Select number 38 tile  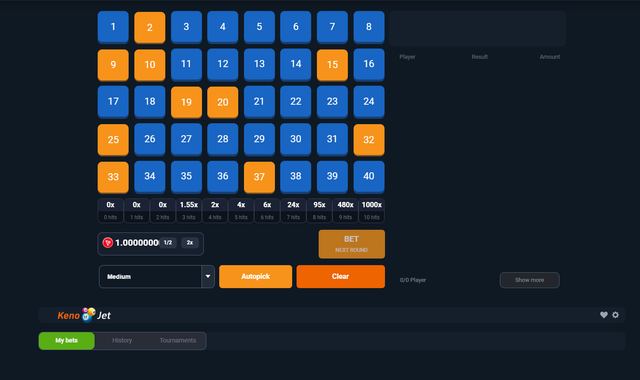[x=296, y=177]
